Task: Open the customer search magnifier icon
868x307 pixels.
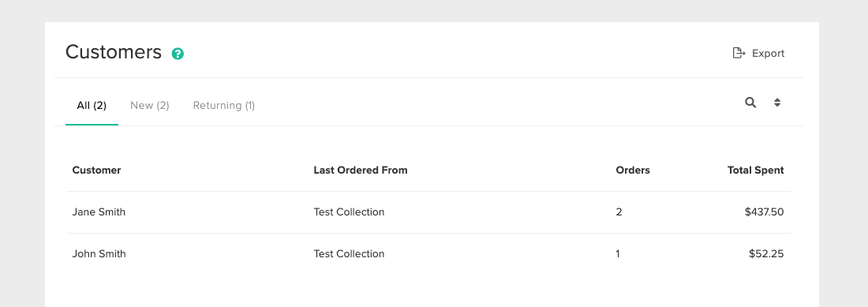Action: (x=750, y=103)
